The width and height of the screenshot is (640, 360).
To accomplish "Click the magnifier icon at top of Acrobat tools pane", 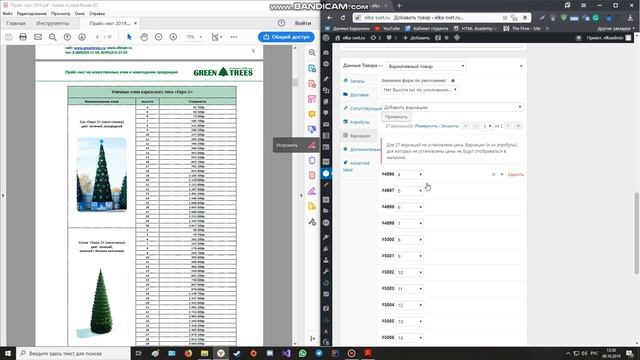I will pos(312,53).
